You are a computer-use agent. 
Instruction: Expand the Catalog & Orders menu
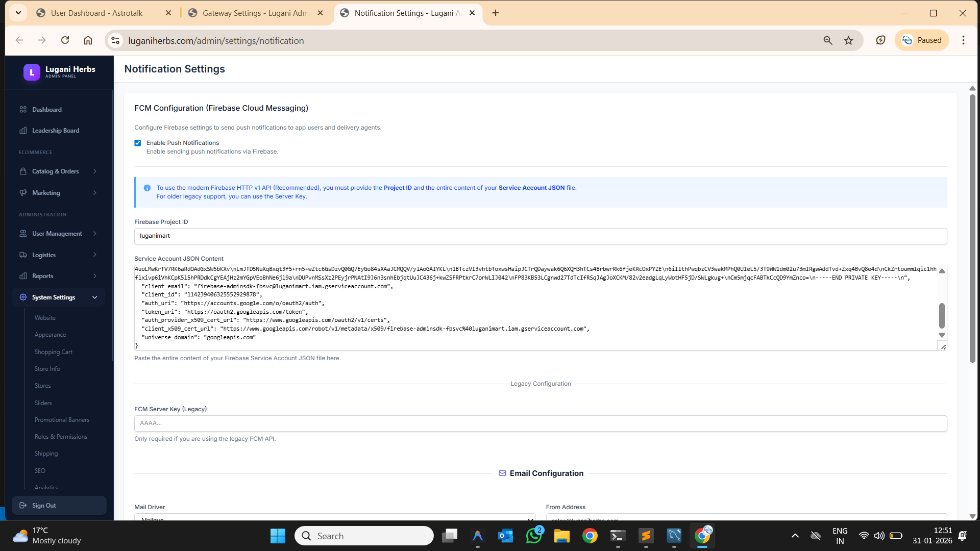(95, 171)
